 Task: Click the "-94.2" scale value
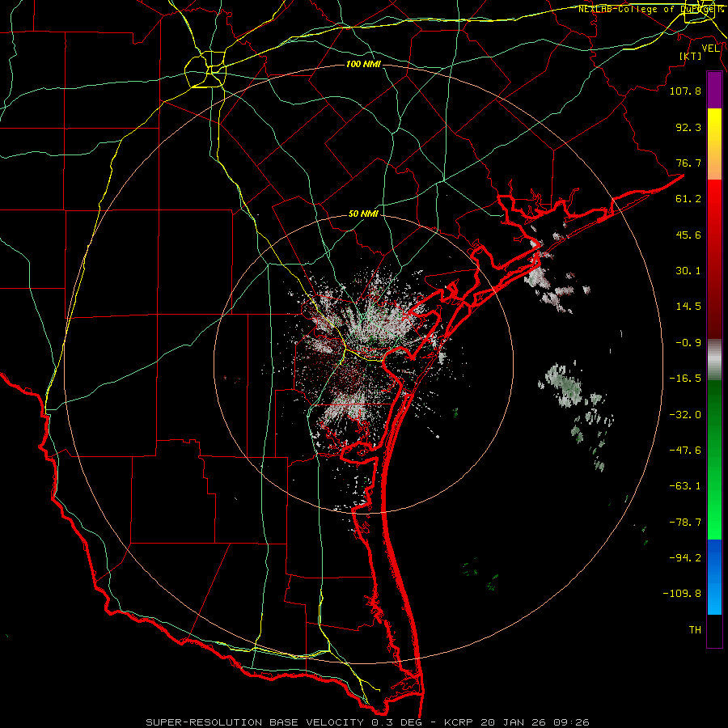685,558
